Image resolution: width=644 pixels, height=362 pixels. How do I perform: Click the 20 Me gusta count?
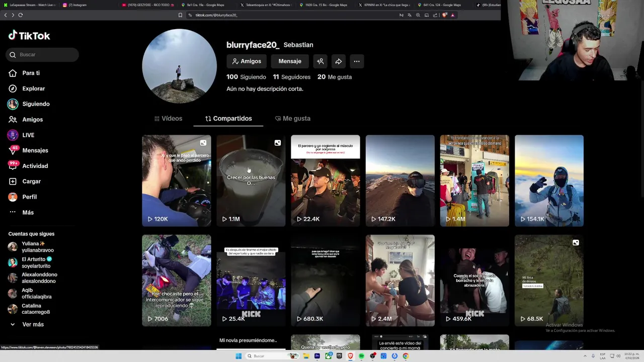point(335,77)
